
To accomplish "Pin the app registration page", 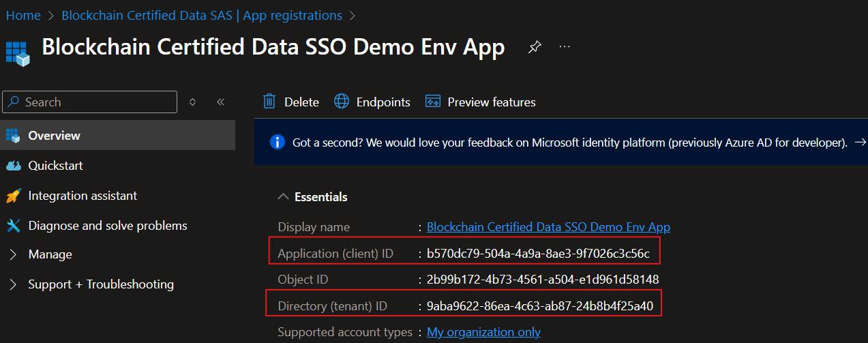I will point(535,47).
